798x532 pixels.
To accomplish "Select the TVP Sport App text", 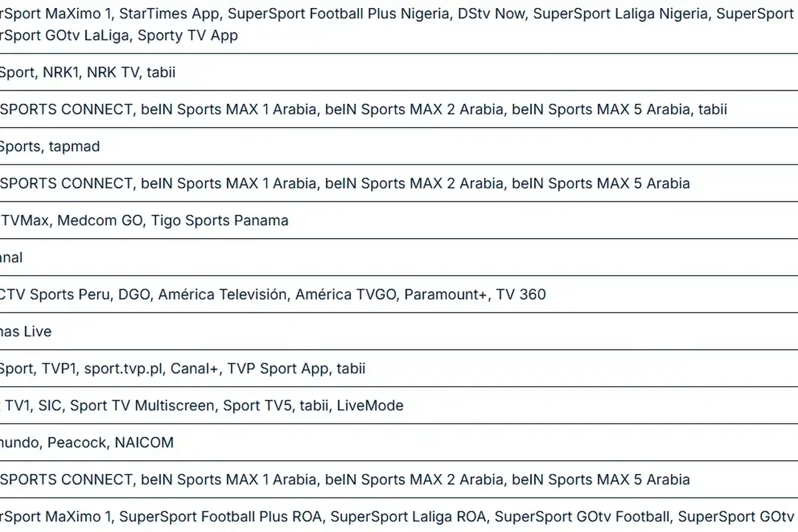I will [278, 368].
